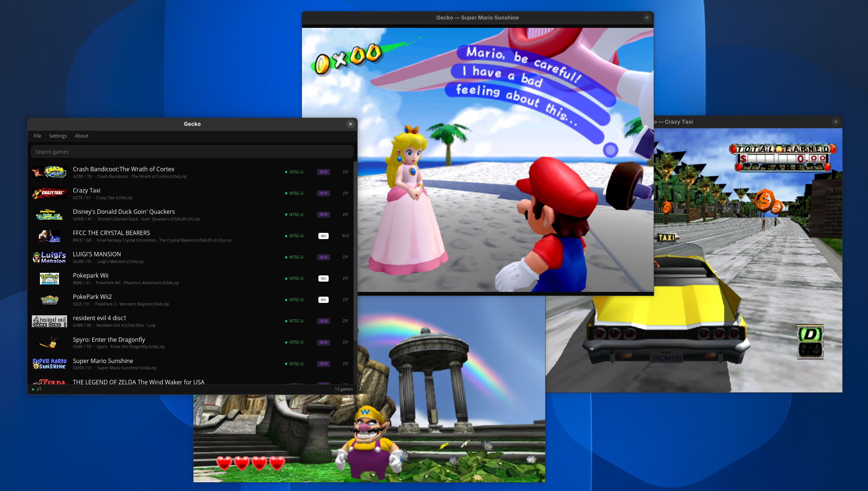Select the Pokepark Wii game title

(x=91, y=275)
